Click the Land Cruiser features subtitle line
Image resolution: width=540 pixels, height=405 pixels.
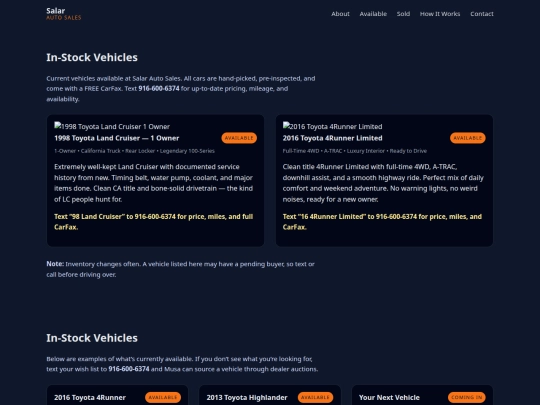(134, 151)
